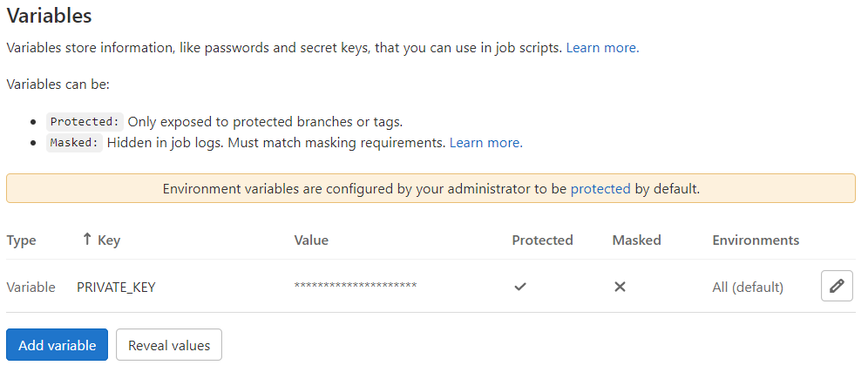Click the 'Protected:' code label in bullet list
The image size is (868, 379).
tap(85, 122)
